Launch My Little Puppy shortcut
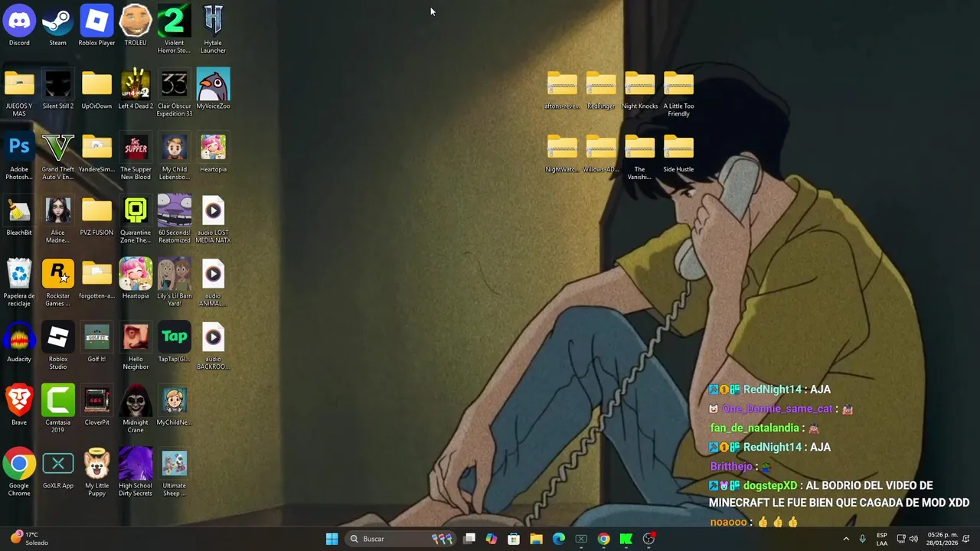This screenshot has height=551, width=980. (96, 473)
